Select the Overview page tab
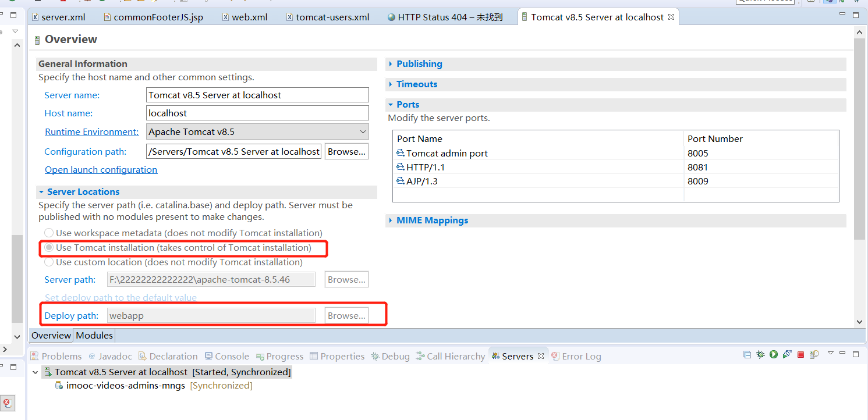Screen dimensions: 868x420 tap(51, 335)
